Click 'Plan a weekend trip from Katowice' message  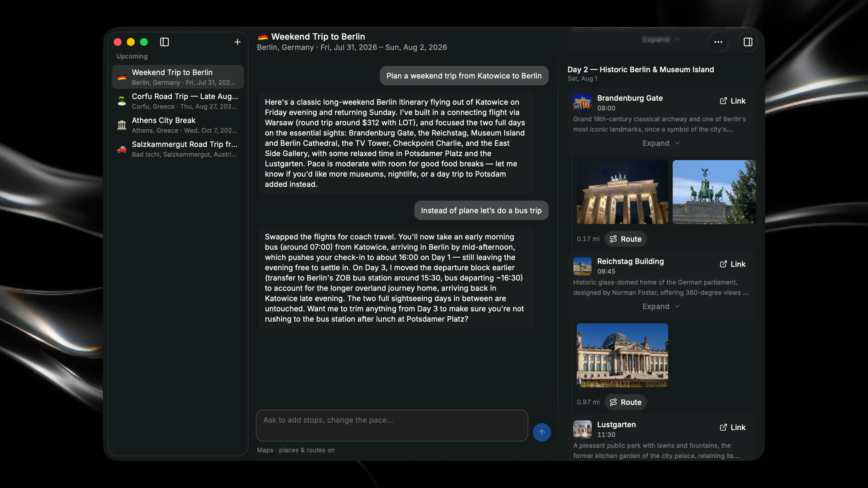click(x=464, y=76)
